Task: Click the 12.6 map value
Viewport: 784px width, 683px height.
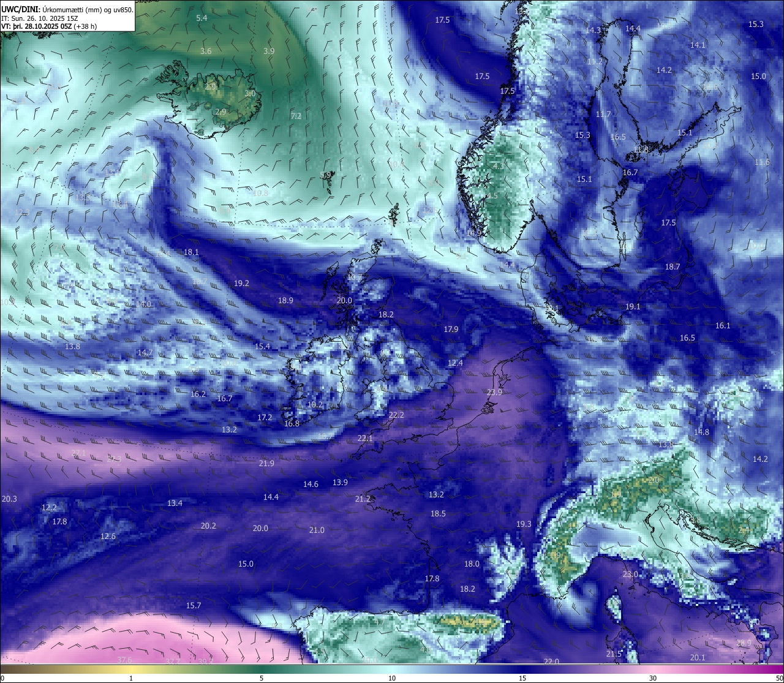Action: point(108,537)
